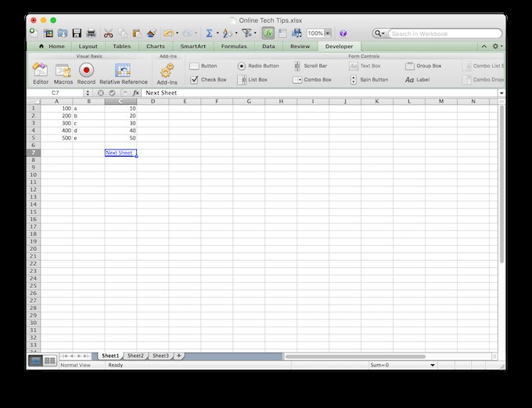Screen dimensions: 532x408
Task: Insert a Check Box form control
Action: tap(208, 80)
